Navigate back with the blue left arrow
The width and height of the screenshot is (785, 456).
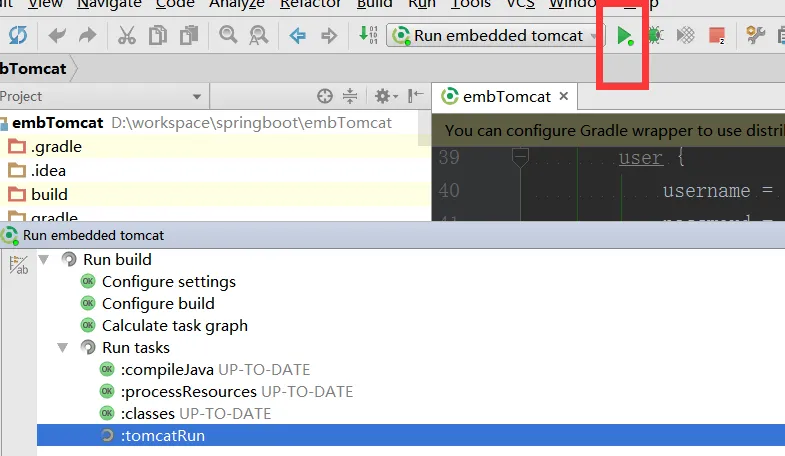point(298,36)
